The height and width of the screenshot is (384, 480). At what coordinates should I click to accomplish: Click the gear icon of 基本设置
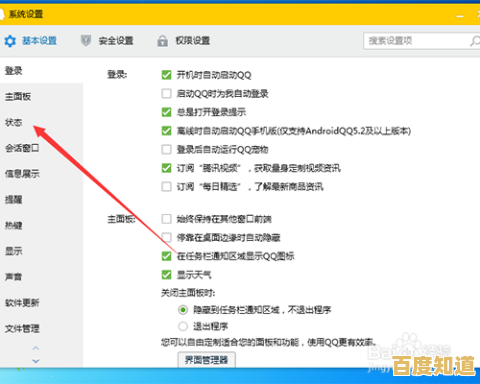[x=10, y=41]
